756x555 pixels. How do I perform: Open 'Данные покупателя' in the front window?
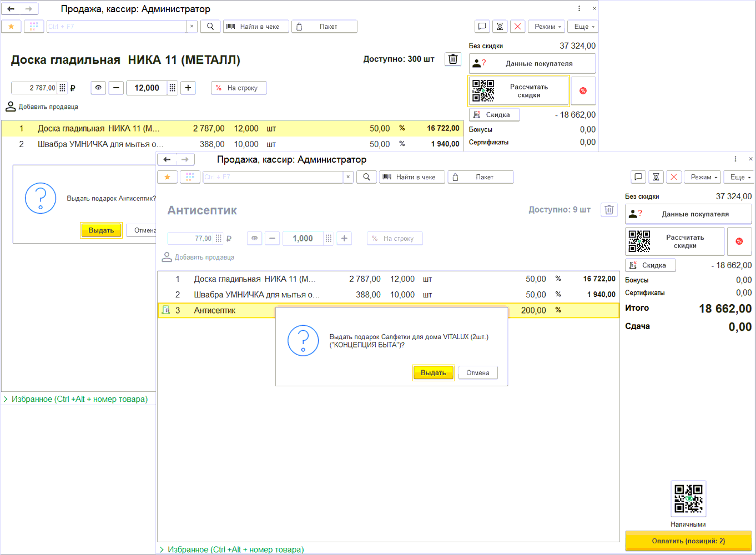tap(688, 214)
